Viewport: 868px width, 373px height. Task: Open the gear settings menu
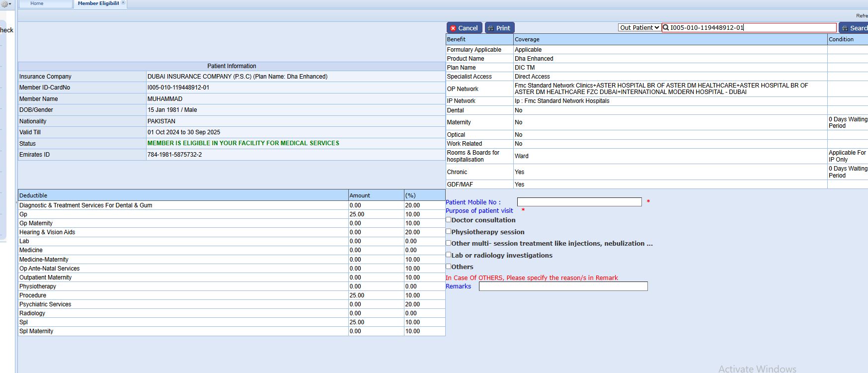point(5,4)
